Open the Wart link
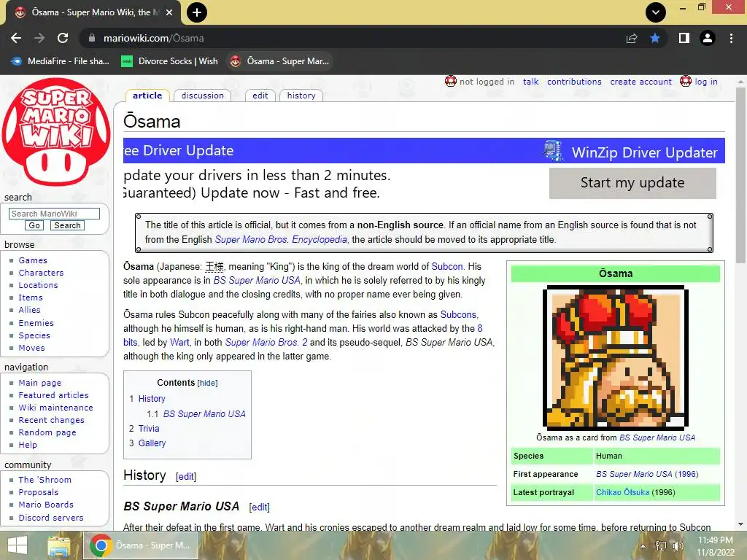The image size is (747, 560). (179, 342)
